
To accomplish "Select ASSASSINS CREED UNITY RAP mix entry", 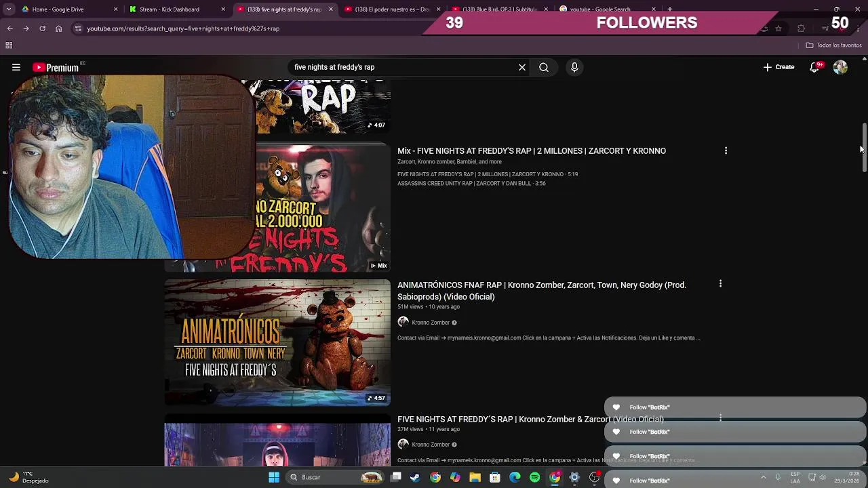I will coord(471,183).
